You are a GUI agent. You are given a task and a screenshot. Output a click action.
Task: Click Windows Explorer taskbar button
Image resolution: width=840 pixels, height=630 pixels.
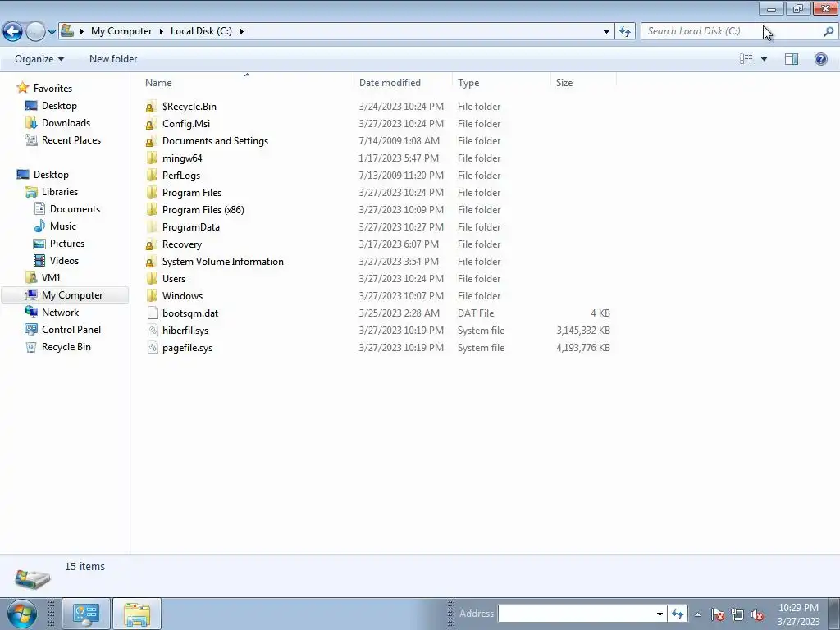tap(137, 614)
